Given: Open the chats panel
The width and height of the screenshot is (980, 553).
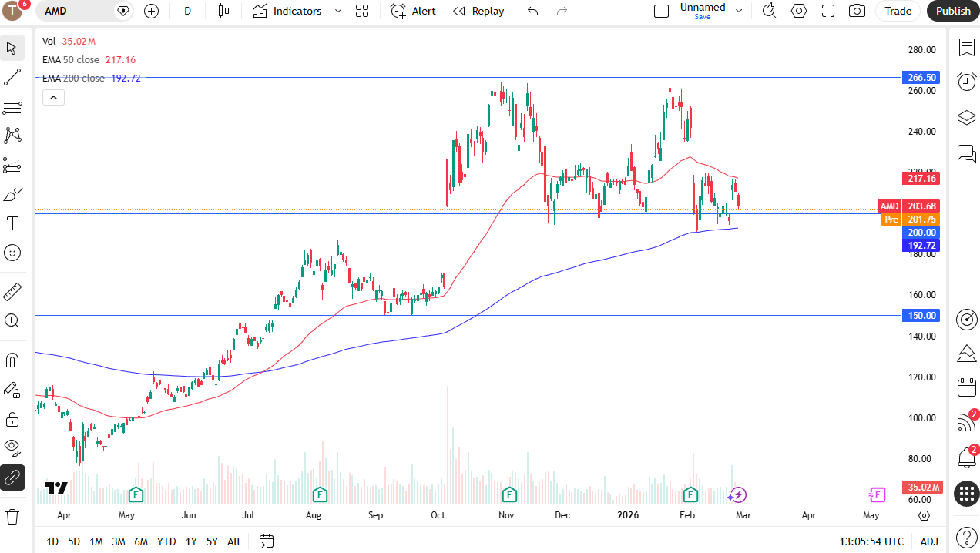Looking at the screenshot, I should point(966,153).
